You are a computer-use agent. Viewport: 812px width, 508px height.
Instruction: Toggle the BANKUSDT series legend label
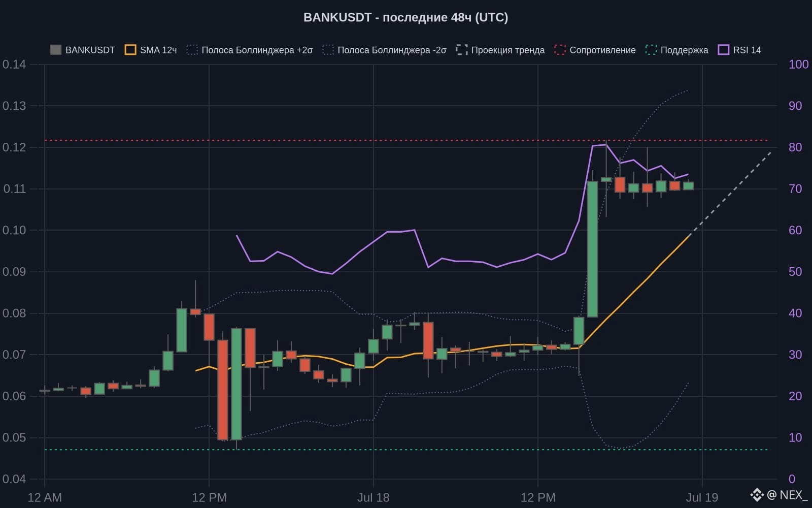(x=90, y=50)
